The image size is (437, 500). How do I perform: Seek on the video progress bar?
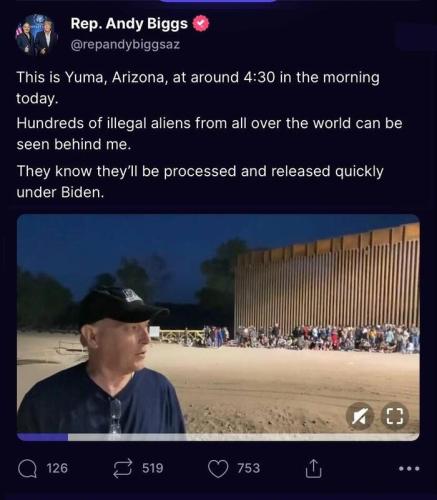point(218,437)
